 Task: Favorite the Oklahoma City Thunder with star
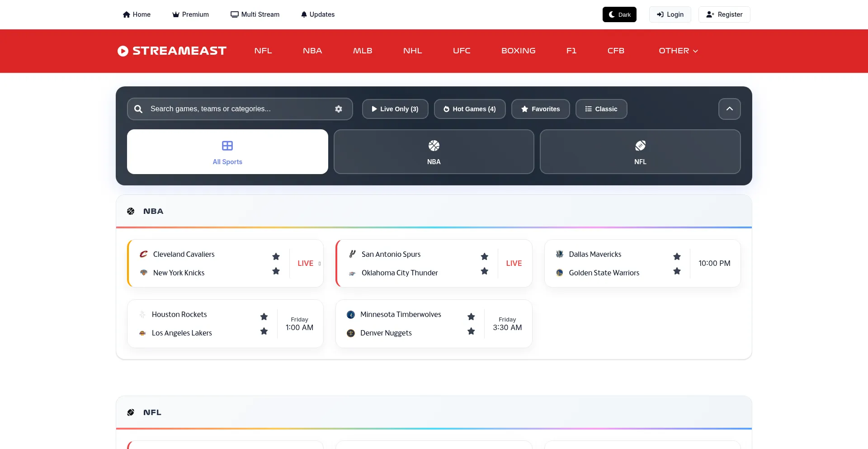click(x=485, y=271)
